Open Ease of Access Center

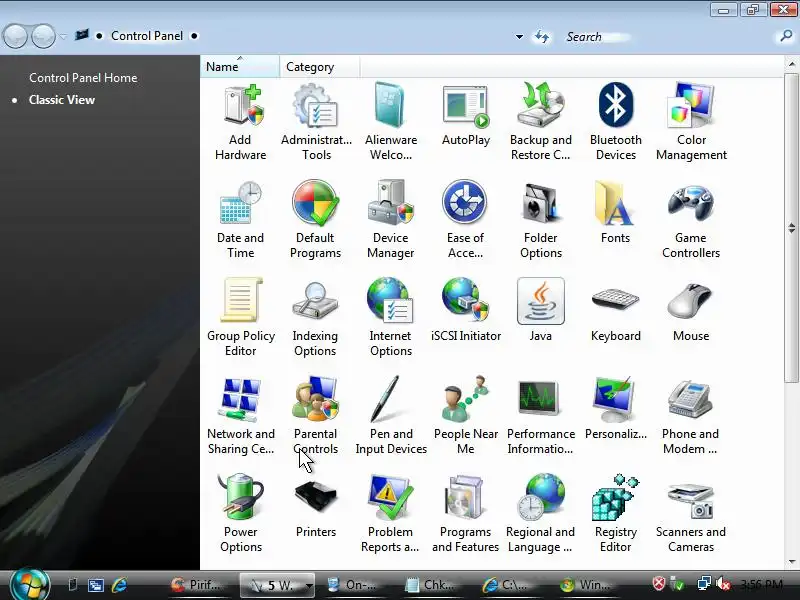[x=465, y=220]
